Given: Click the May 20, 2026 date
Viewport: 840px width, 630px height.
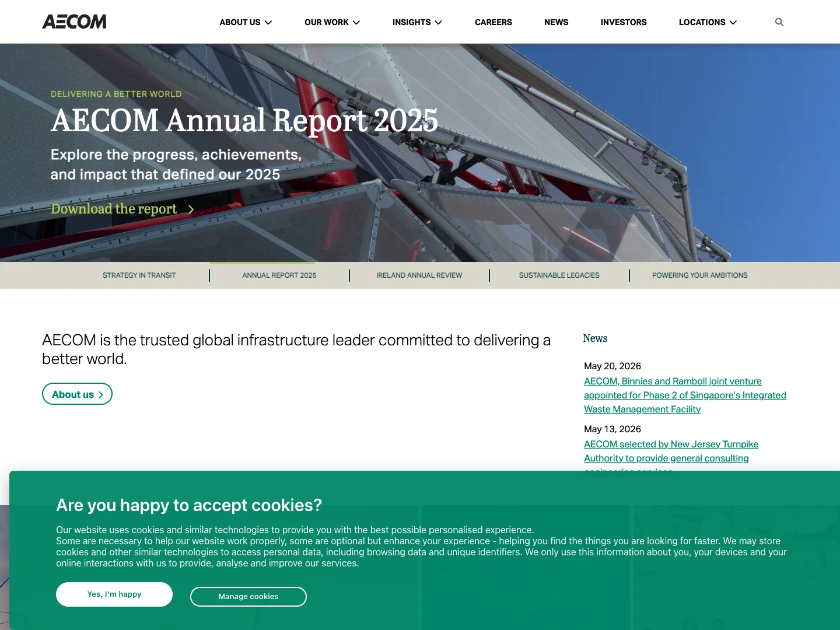Looking at the screenshot, I should pos(612,366).
